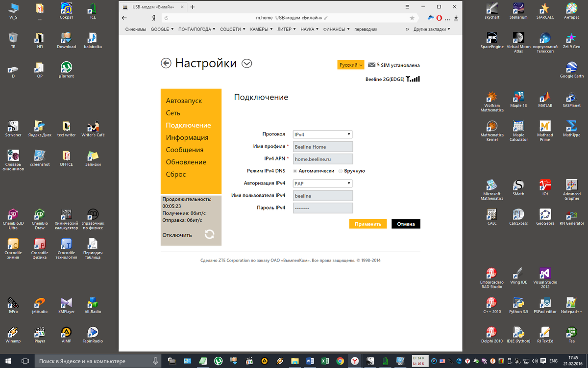Screen dimensions: 588x368
Task: Expand СОЦСЕТИ bookmarks folder
Action: pos(233,29)
